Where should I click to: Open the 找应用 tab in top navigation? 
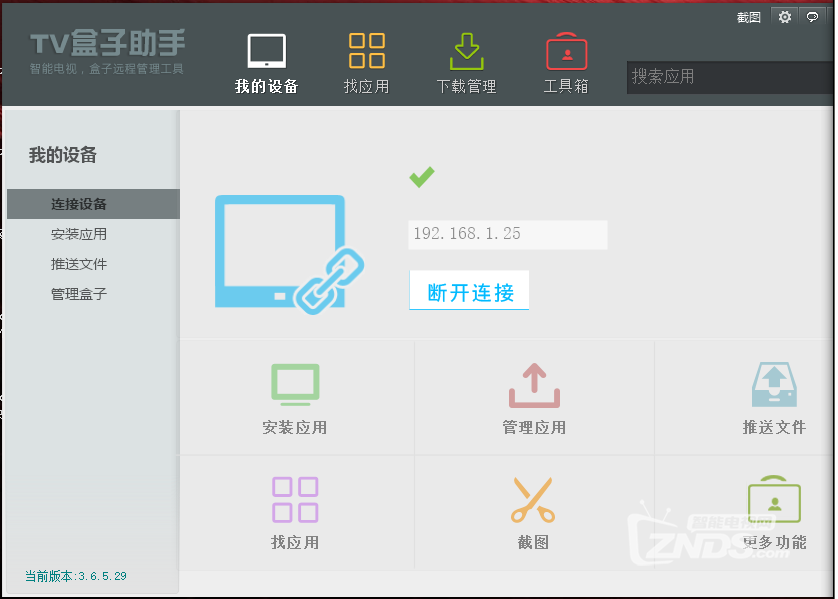pos(367,64)
